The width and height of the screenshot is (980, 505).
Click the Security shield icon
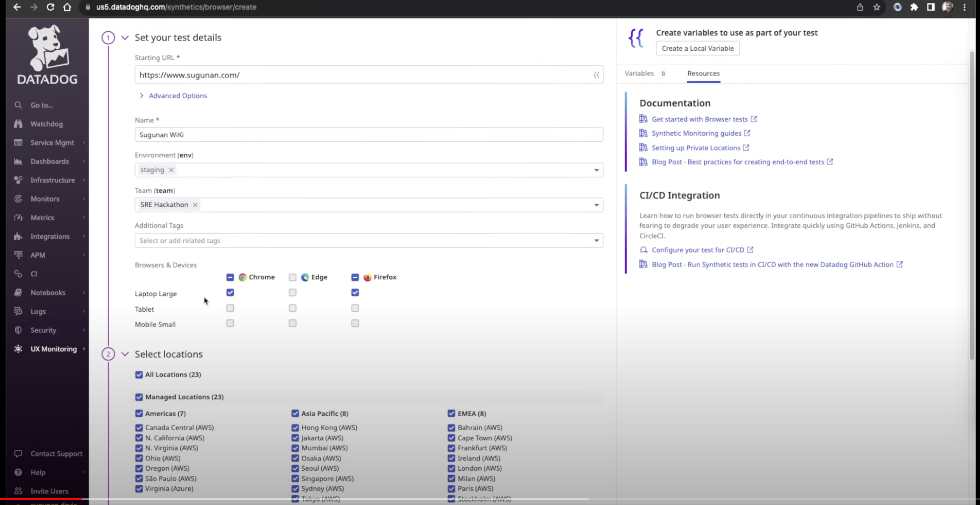[18, 330]
